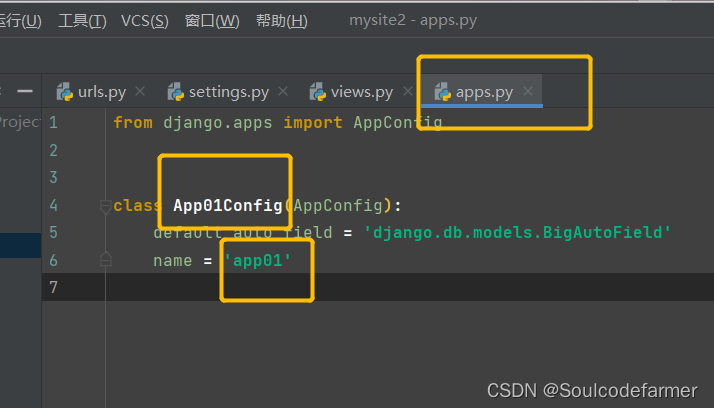The image size is (714, 408).
Task: Close the views.py tab
Action: (x=408, y=92)
